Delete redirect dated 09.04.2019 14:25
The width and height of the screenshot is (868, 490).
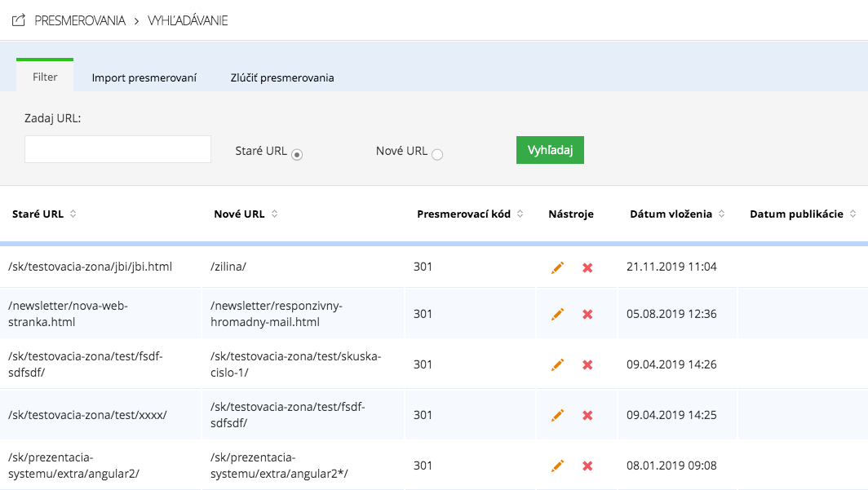pos(587,415)
